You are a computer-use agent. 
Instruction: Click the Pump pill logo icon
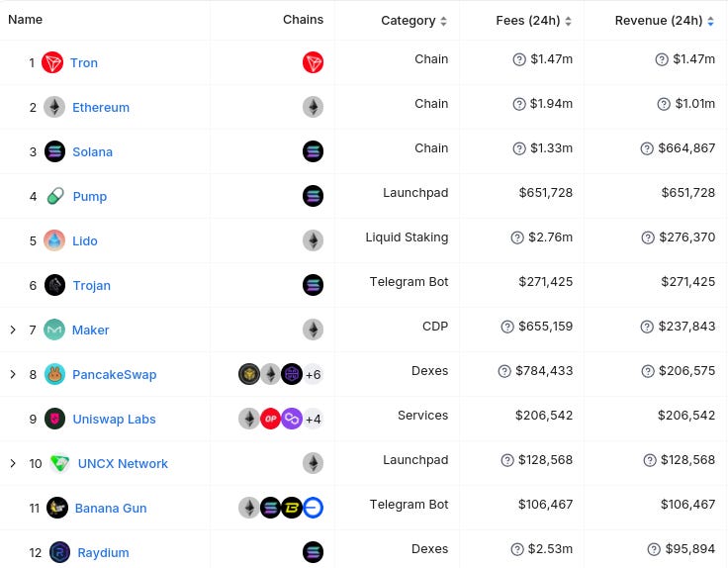pos(55,196)
